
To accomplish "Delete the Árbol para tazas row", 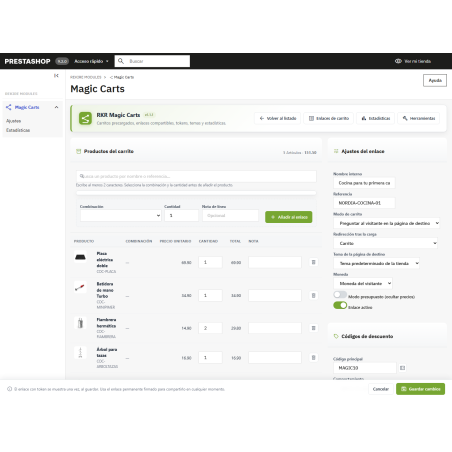I will 313,358.
